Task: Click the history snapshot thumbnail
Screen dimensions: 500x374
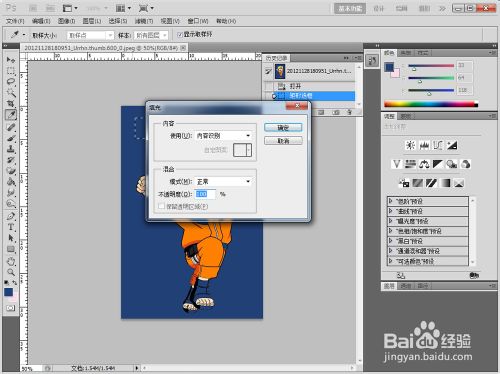Action: pos(280,71)
